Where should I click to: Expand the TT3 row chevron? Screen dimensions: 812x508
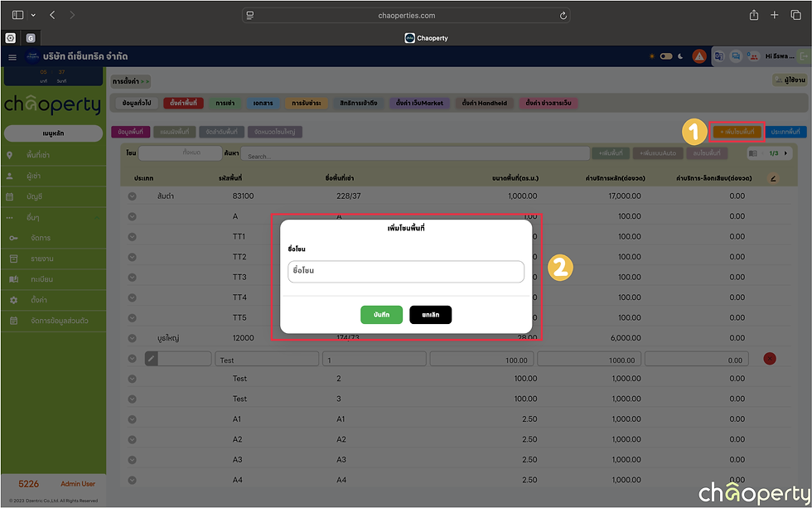[132, 277]
